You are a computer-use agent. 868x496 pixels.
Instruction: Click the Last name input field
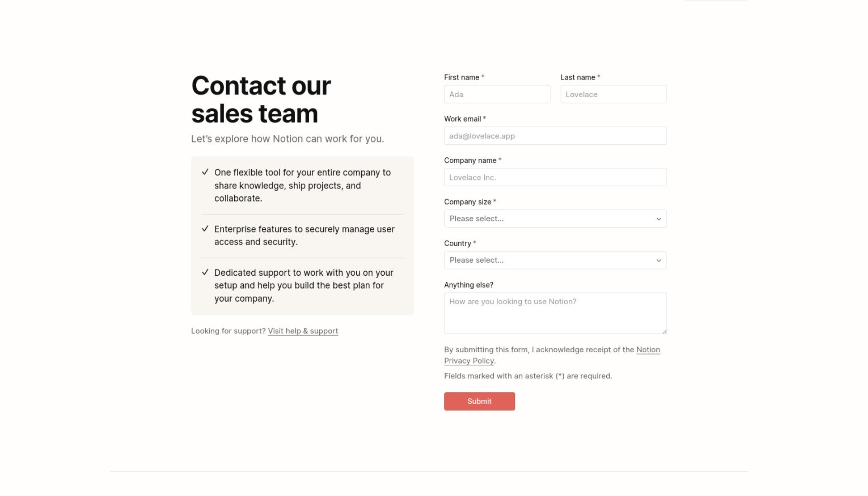tap(613, 94)
